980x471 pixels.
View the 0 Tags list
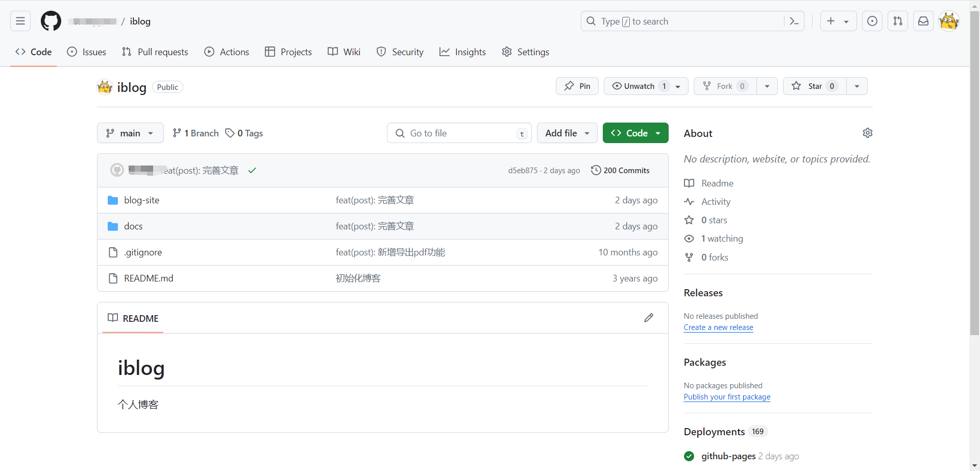[x=244, y=133]
